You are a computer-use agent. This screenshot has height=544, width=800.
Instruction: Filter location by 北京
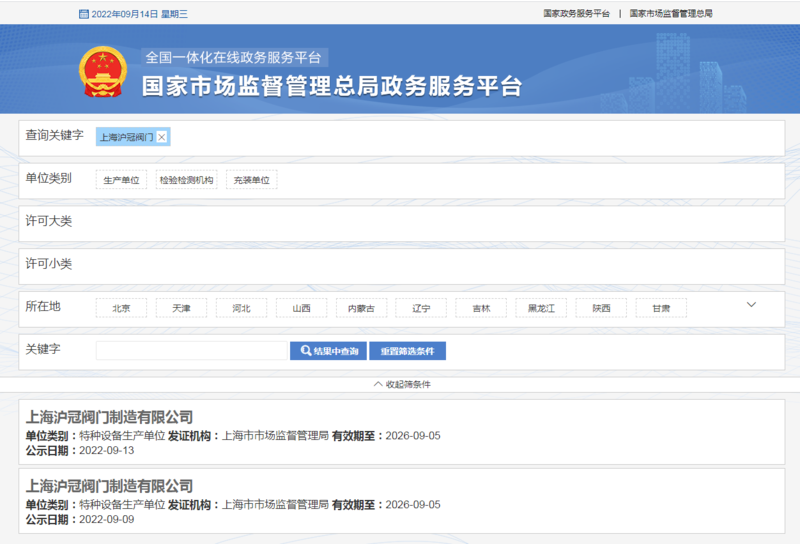point(121,309)
